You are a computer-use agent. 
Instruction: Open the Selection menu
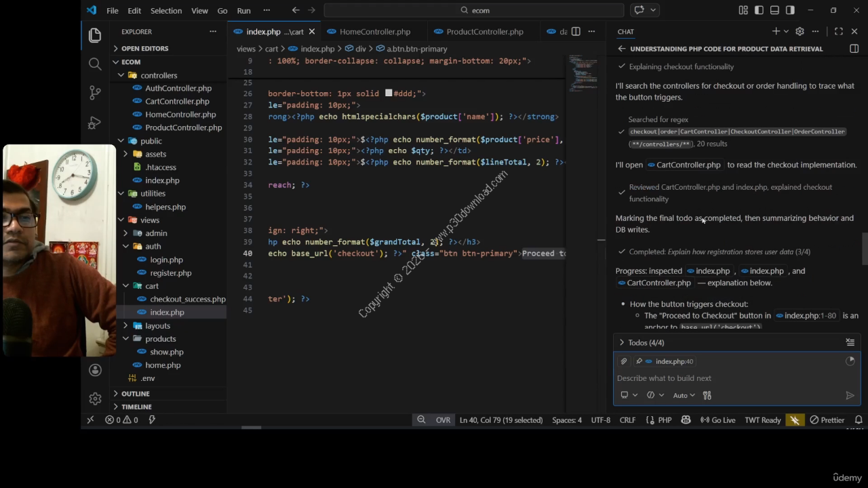point(165,11)
